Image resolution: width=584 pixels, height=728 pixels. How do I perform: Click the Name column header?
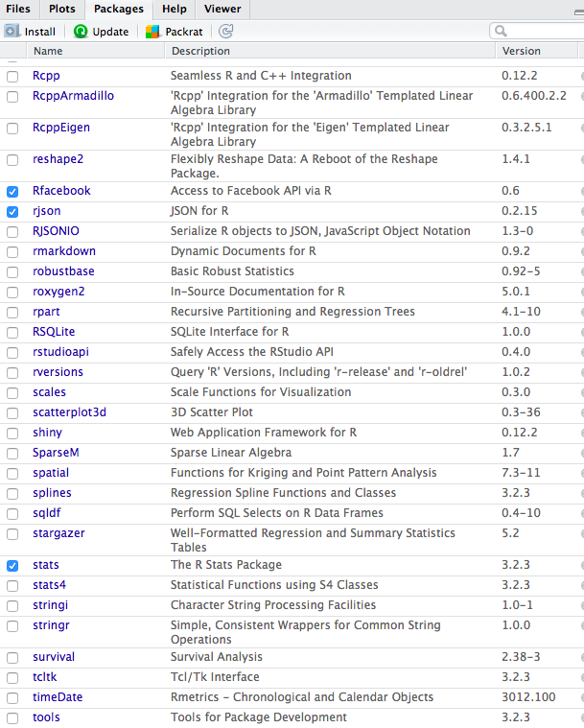tap(96, 51)
